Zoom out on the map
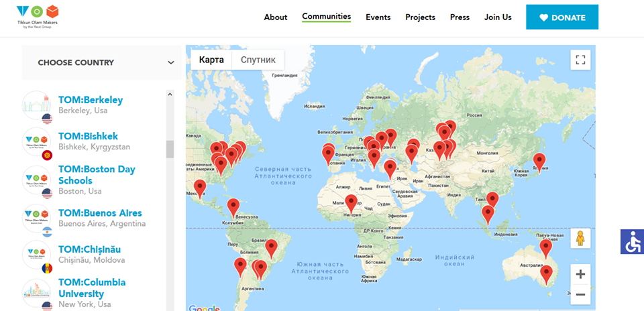This screenshot has height=311, width=644. 580,294
